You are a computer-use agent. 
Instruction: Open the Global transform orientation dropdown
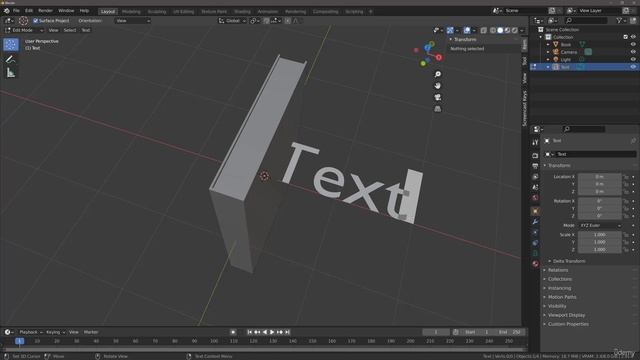pos(232,21)
